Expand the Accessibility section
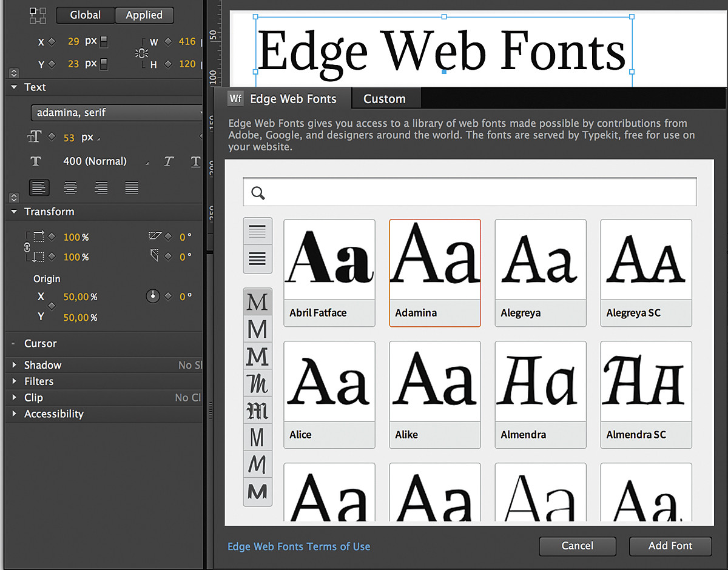The width and height of the screenshot is (728, 570). tap(14, 414)
